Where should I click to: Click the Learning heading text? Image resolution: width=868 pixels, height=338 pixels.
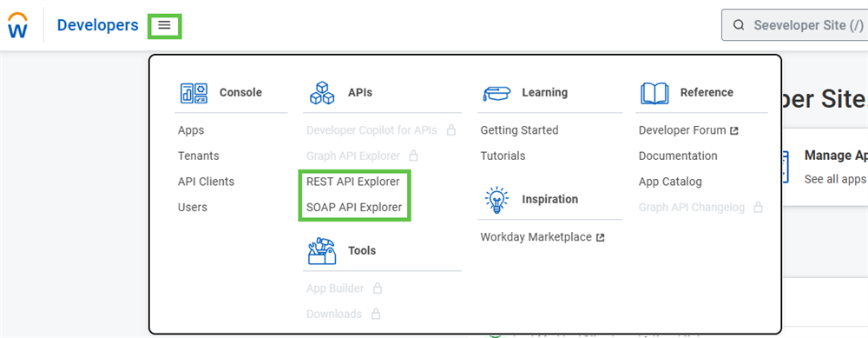pyautogui.click(x=545, y=92)
